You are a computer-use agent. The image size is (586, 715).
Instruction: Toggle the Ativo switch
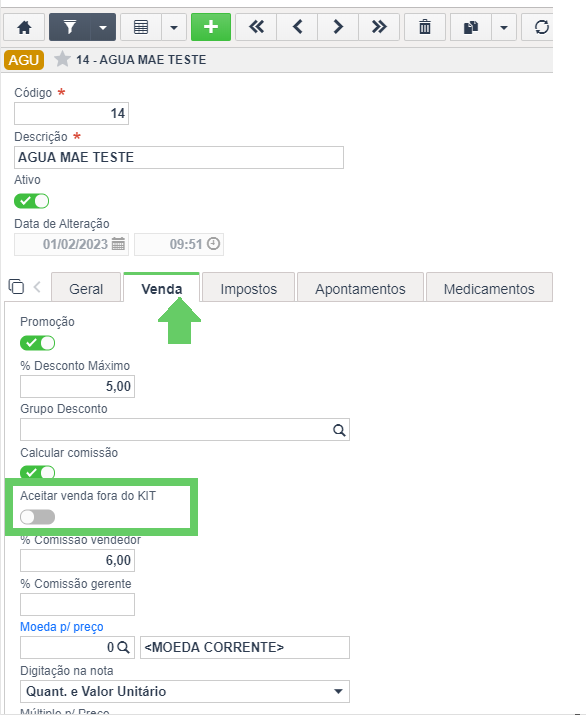[31, 201]
